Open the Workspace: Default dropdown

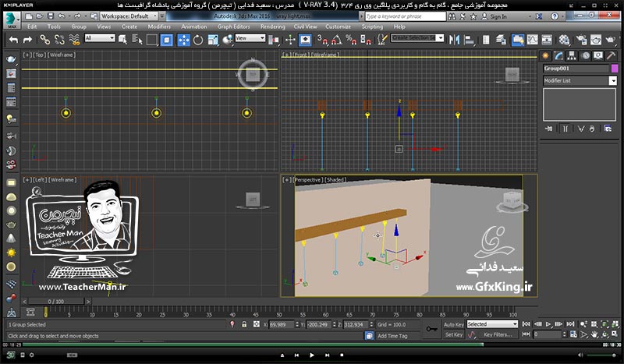pyautogui.click(x=129, y=16)
